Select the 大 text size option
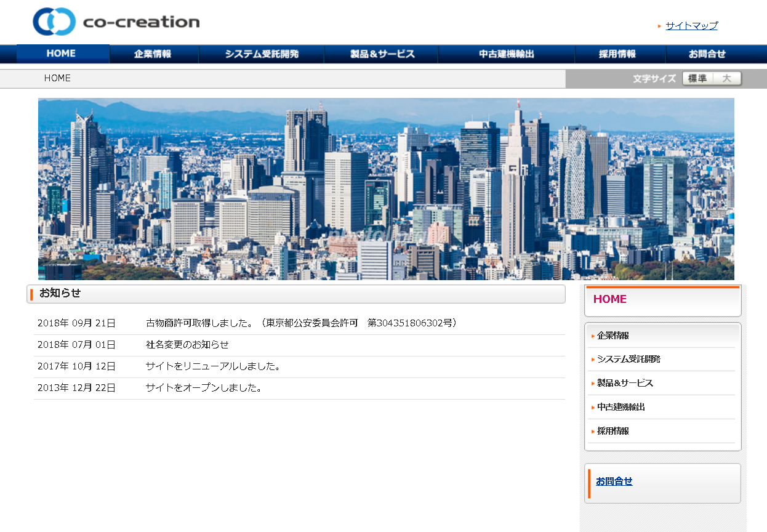 [x=726, y=78]
